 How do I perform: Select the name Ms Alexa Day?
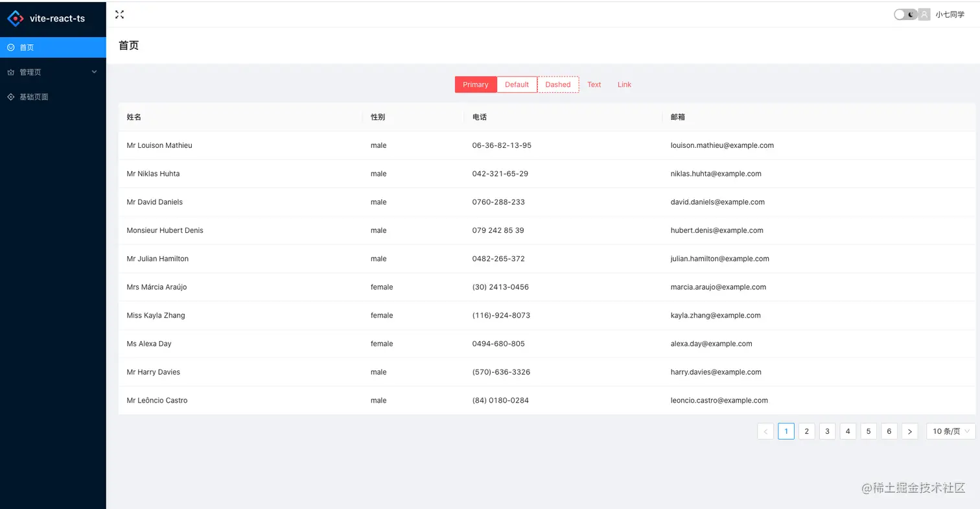click(x=149, y=344)
